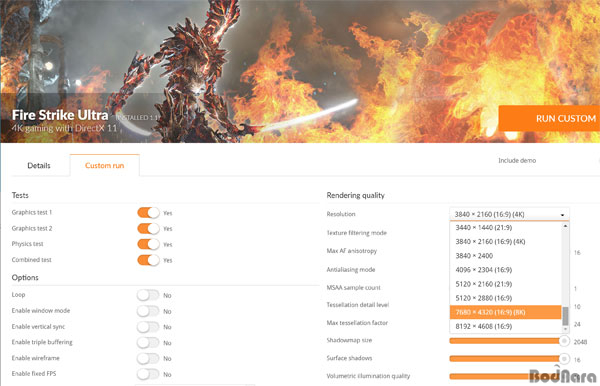Turn on Enable triple buffering
600x386 pixels.
coord(148,342)
